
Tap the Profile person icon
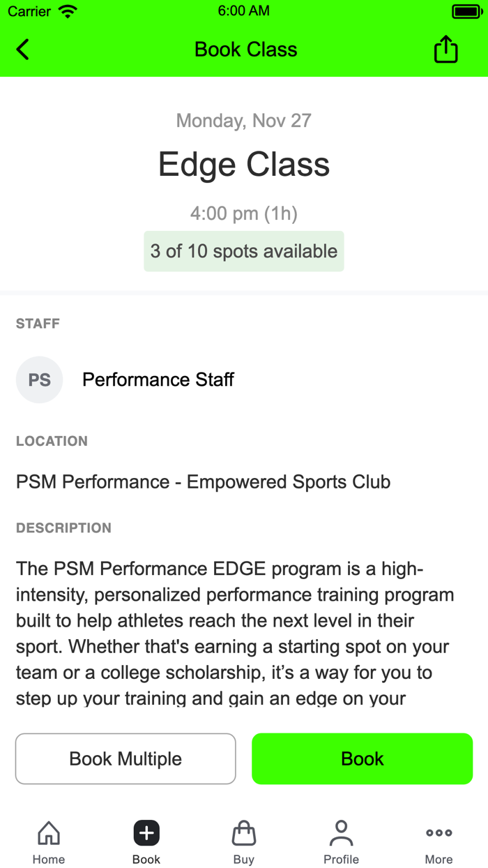pos(341,832)
